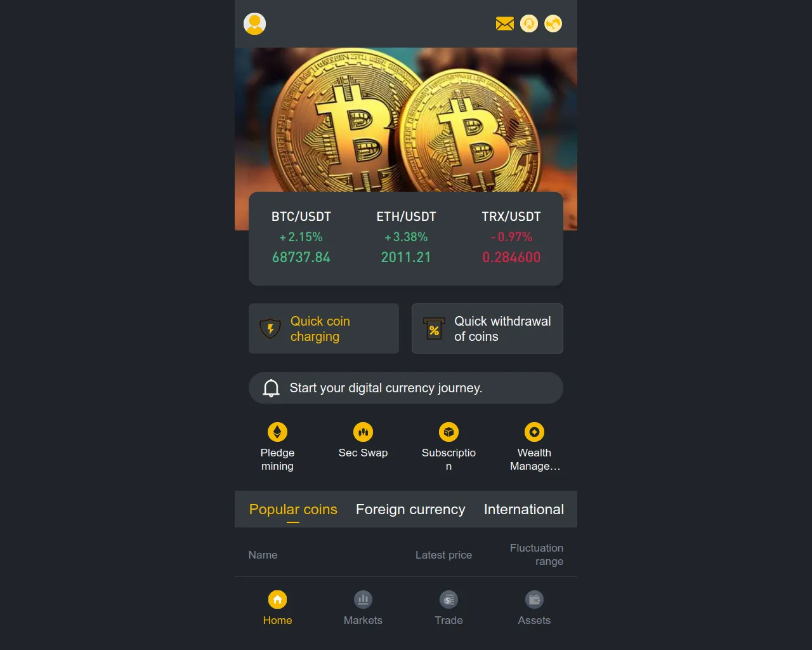This screenshot has height=650, width=812.
Task: Select the BTC/USDT ticker
Action: coord(301,237)
